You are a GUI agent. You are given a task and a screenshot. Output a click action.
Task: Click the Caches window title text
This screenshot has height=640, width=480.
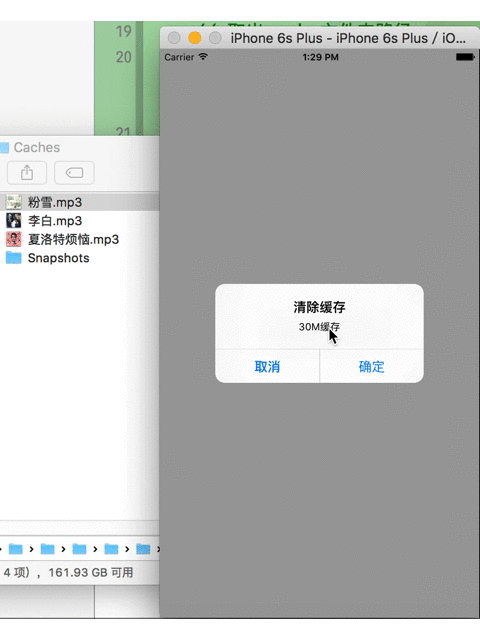click(37, 147)
